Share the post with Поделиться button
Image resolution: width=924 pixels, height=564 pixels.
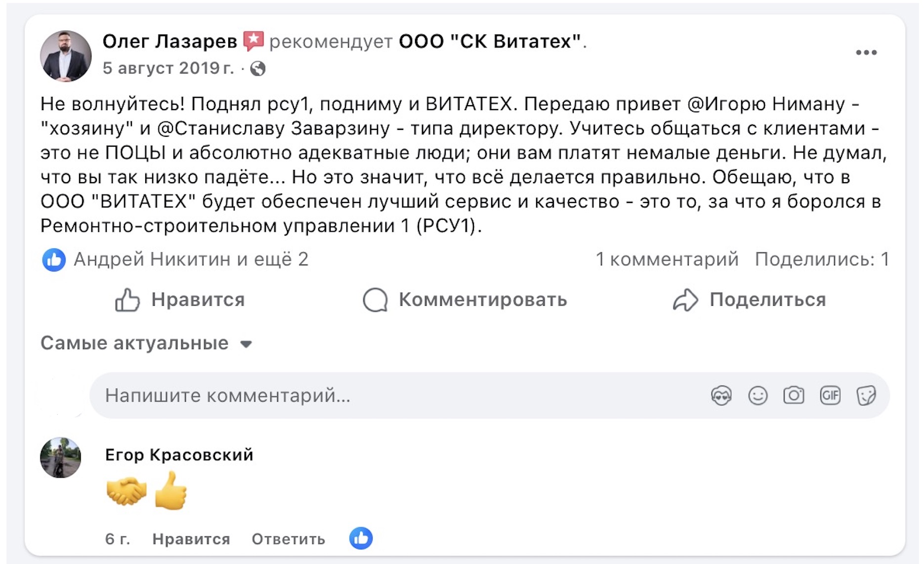point(750,300)
